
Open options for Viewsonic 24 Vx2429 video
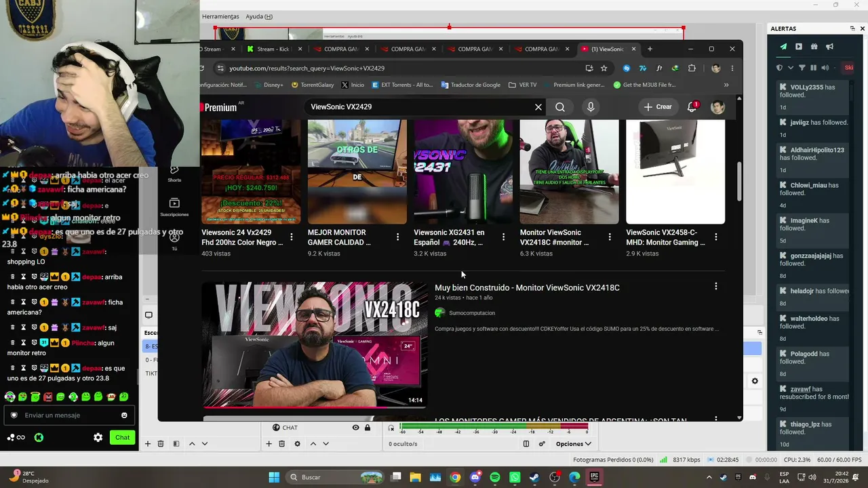point(292,237)
